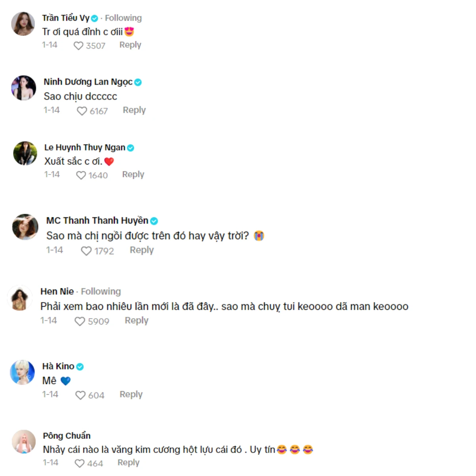
Task: Like Pông Chuẩn's comment with 464 likes
Action: pyautogui.click(x=80, y=463)
